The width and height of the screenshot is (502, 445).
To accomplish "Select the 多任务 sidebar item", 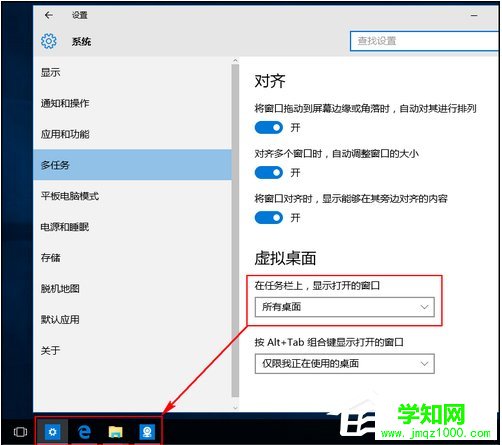I will (x=132, y=165).
